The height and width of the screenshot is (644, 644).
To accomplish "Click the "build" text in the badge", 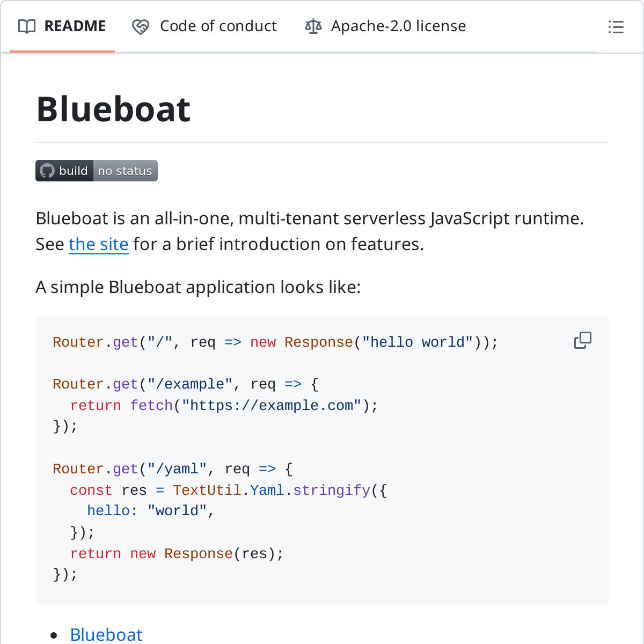I will click(73, 171).
